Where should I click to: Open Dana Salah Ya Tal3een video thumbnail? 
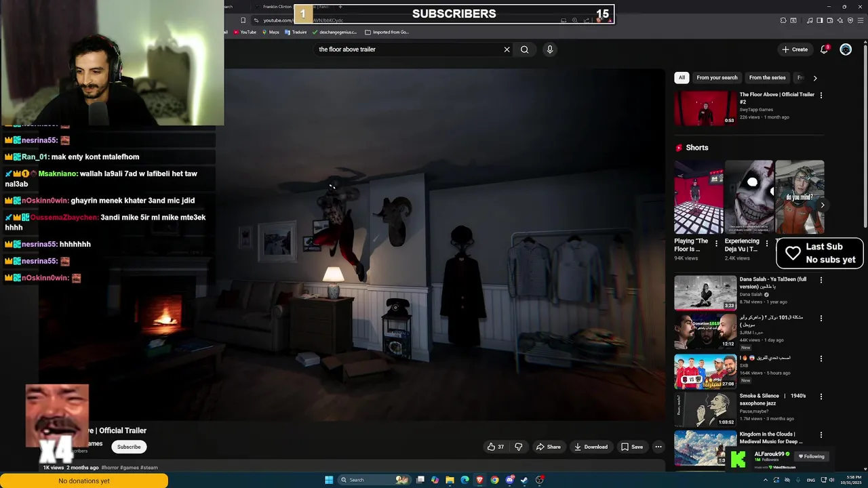coord(705,293)
